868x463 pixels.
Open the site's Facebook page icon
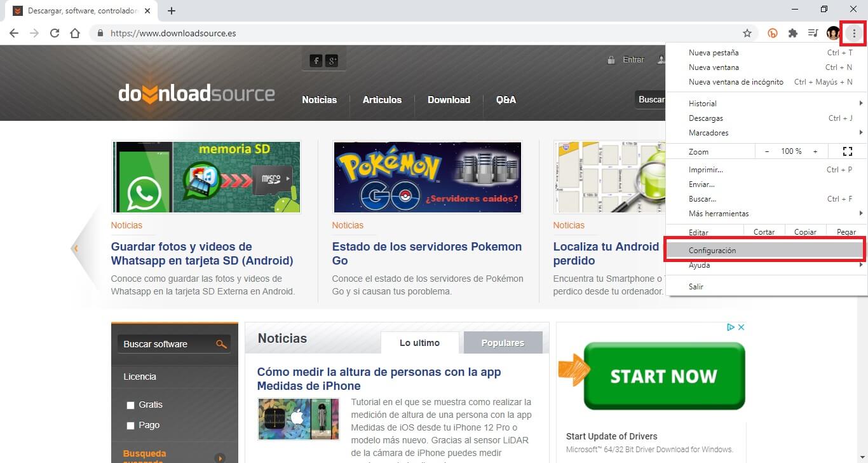click(316, 60)
